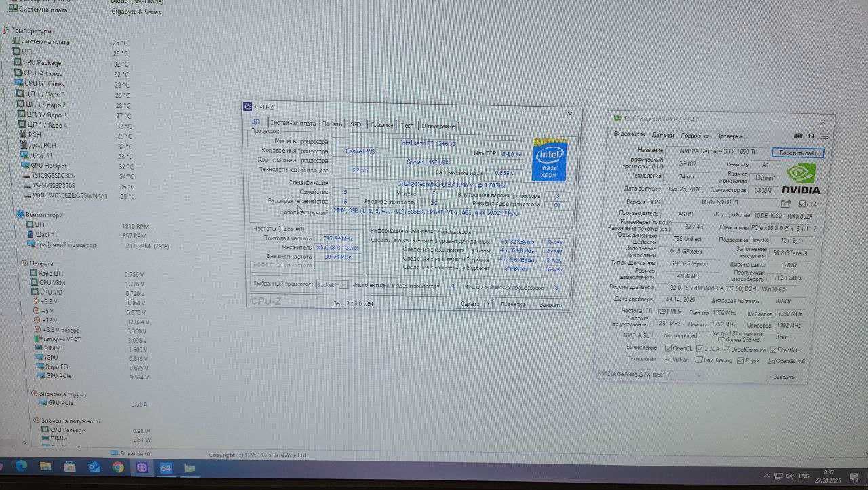This screenshot has height=490, width=868.
Task: Click the Сервис button in CPU-Z
Action: [x=470, y=304]
